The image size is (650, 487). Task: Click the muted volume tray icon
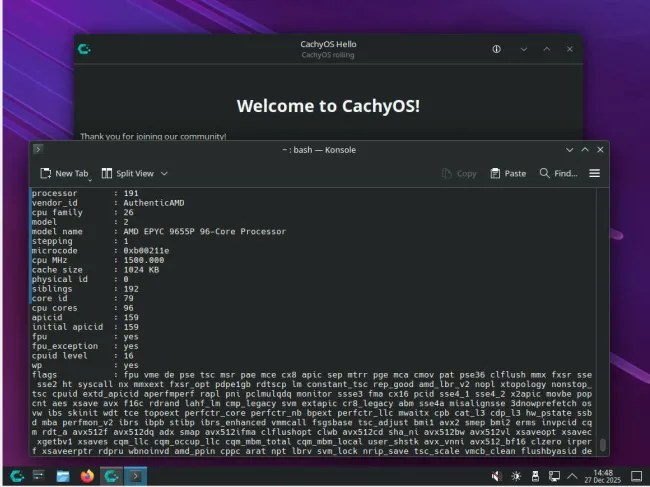[x=497, y=476]
